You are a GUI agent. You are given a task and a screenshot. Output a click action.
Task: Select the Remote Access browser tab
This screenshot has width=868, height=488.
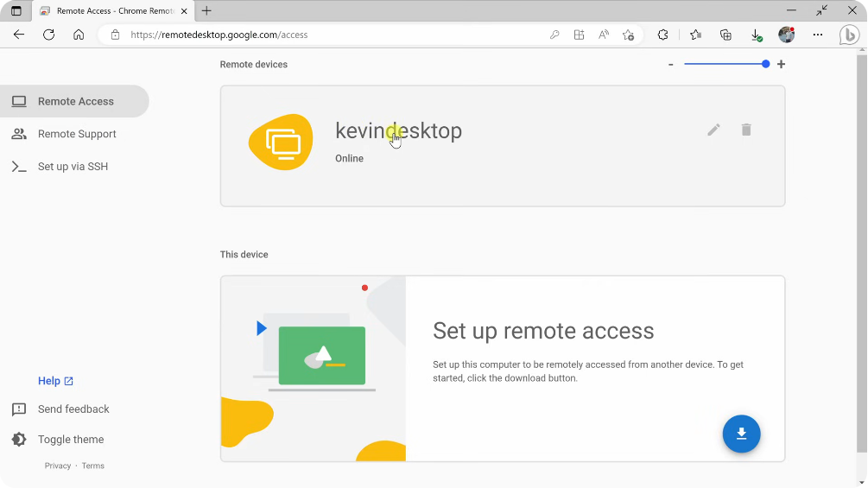(113, 10)
